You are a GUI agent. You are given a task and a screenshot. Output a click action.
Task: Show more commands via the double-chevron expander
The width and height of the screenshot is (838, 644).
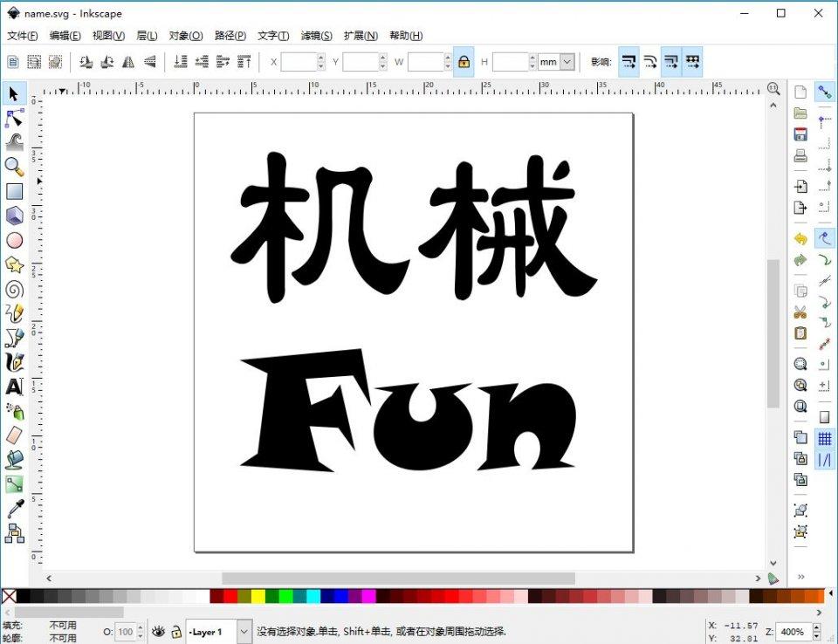[x=800, y=576]
